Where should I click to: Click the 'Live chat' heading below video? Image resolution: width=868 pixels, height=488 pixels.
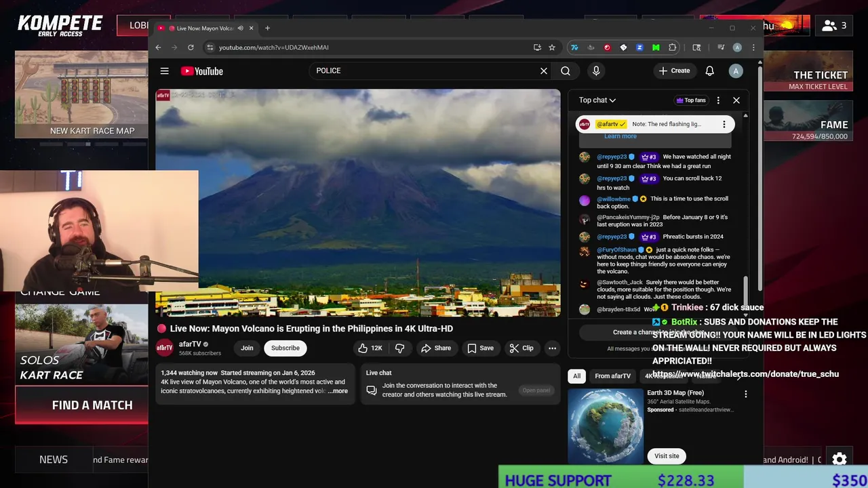(378, 373)
